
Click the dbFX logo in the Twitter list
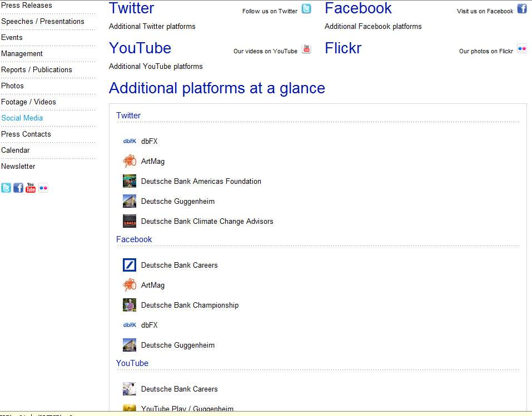pyautogui.click(x=130, y=142)
